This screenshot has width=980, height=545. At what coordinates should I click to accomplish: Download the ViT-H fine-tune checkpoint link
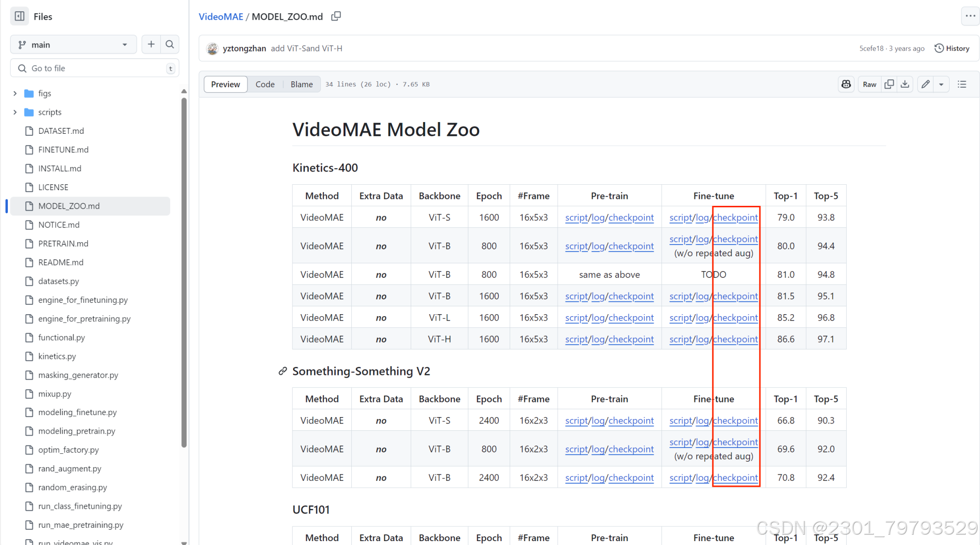coord(735,339)
